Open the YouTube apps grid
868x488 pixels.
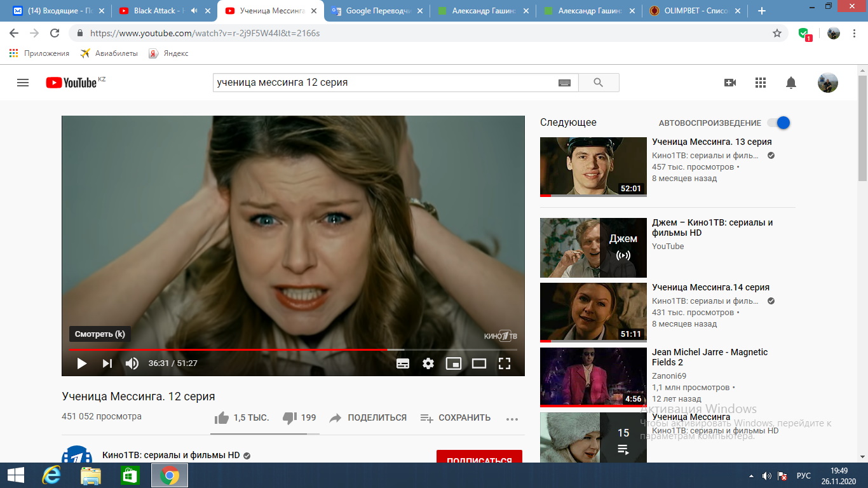coord(761,83)
